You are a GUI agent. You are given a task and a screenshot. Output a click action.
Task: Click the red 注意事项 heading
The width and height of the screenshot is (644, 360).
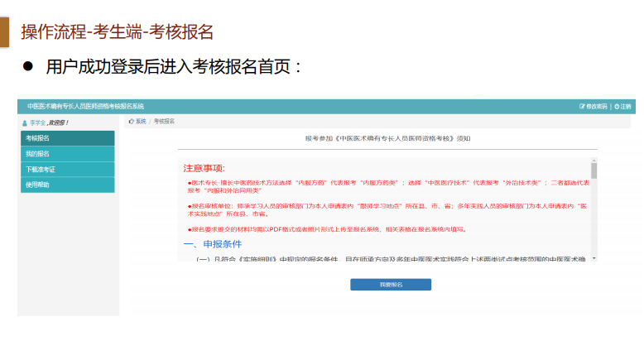(x=204, y=167)
